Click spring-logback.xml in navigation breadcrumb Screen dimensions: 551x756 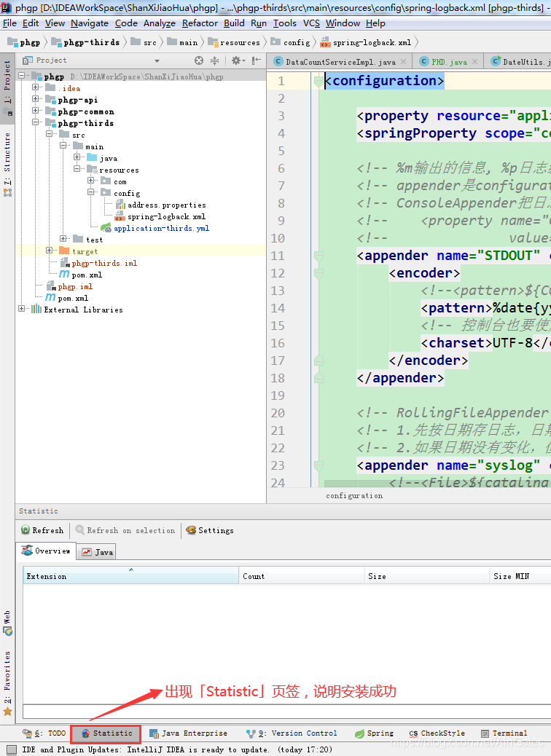click(x=366, y=42)
